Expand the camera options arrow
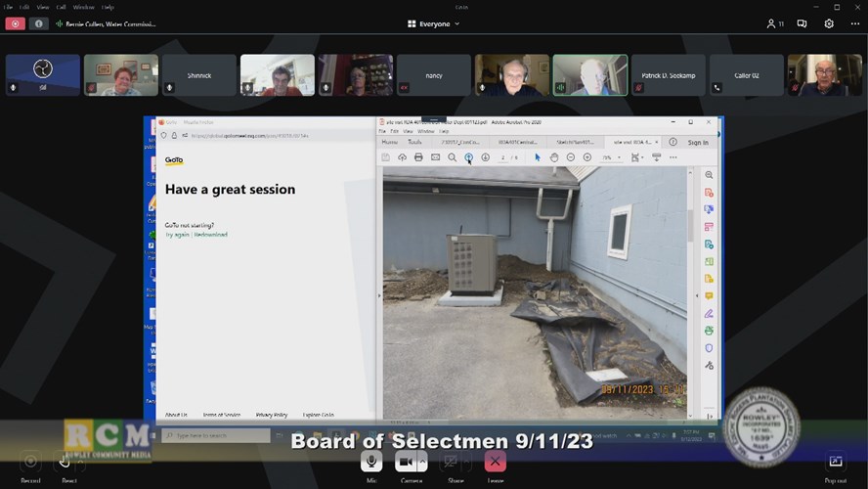Viewport: 868px width, 489px height. tap(422, 462)
